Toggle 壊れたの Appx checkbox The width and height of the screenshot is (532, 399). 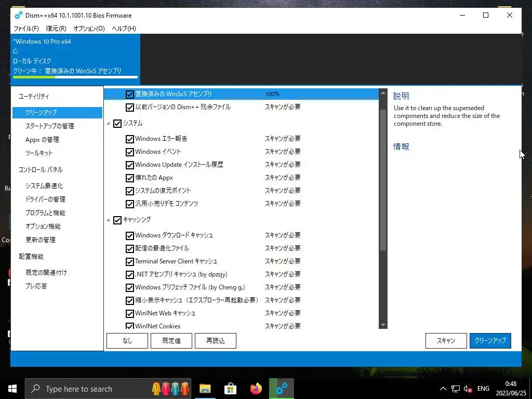[129, 178]
